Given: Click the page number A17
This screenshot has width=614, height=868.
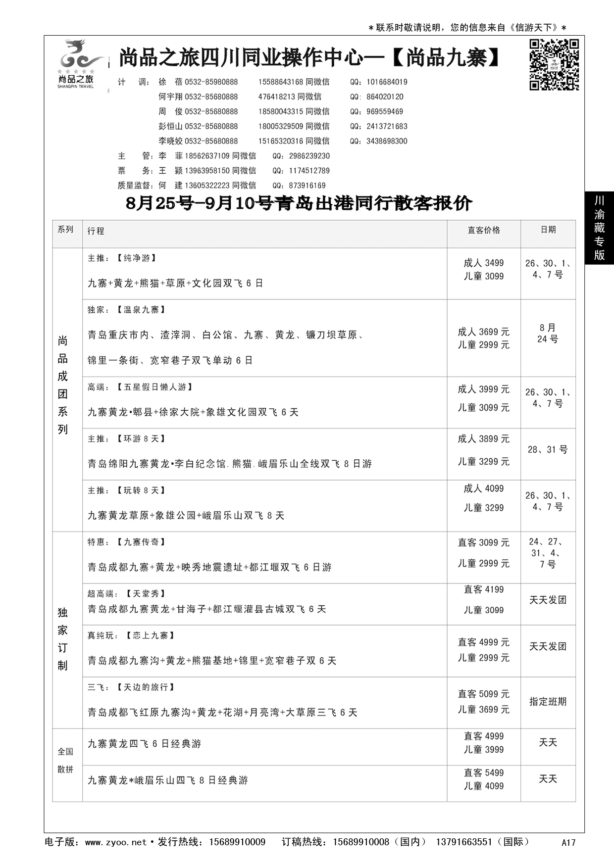Looking at the screenshot, I should (568, 843).
